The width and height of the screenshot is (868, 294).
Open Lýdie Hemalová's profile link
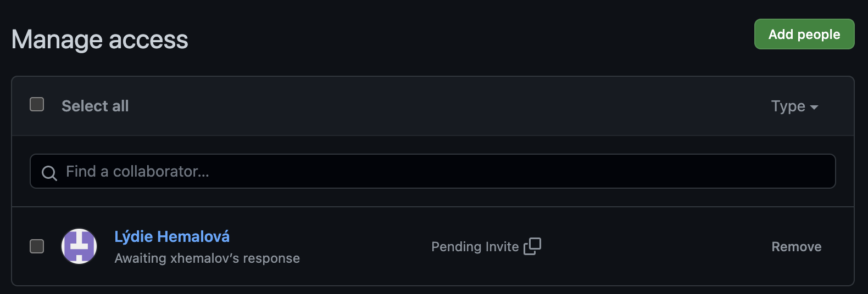172,236
